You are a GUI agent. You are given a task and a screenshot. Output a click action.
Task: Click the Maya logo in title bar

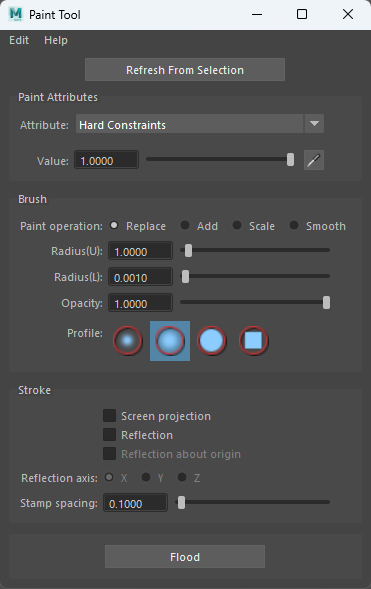(x=16, y=14)
